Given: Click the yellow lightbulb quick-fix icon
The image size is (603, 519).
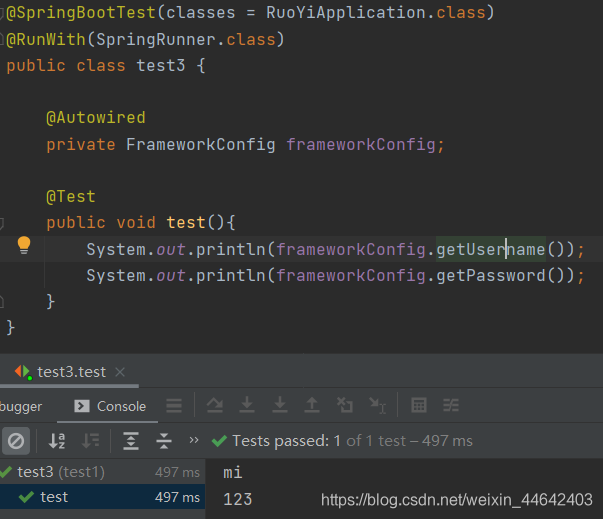Looking at the screenshot, I should [x=24, y=245].
